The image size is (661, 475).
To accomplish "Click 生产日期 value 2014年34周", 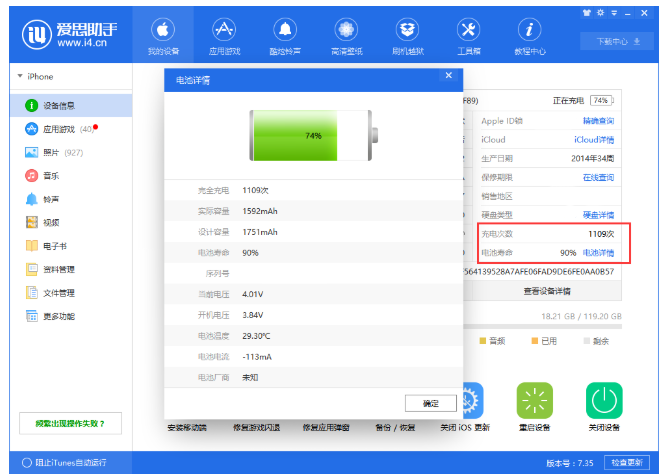I will 592,158.
